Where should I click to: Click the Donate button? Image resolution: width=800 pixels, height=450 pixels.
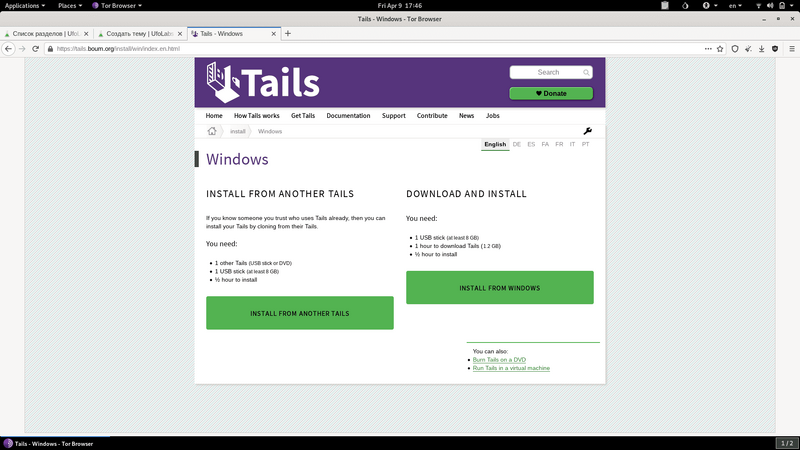[x=551, y=93]
